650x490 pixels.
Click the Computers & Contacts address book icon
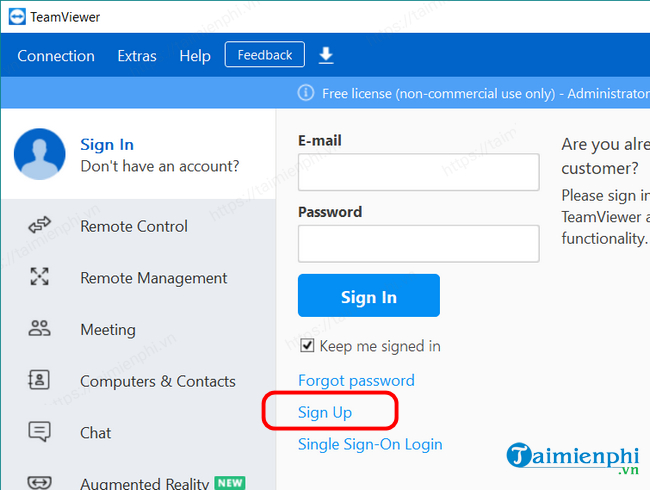pos(39,380)
